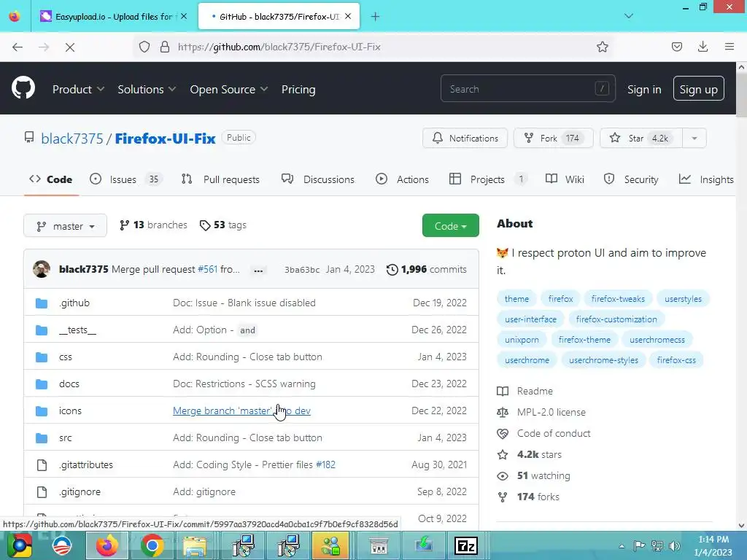This screenshot has width=747, height=560.
Task: Open the .github folder
Action: tap(74, 303)
